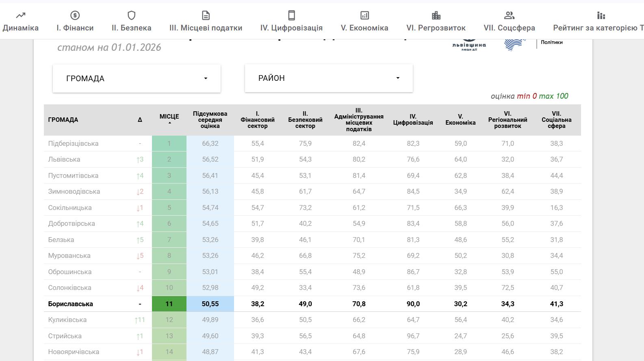This screenshot has width=644, height=361.
Task: Switch to the IV. Цифровізація tab
Action: (x=291, y=28)
